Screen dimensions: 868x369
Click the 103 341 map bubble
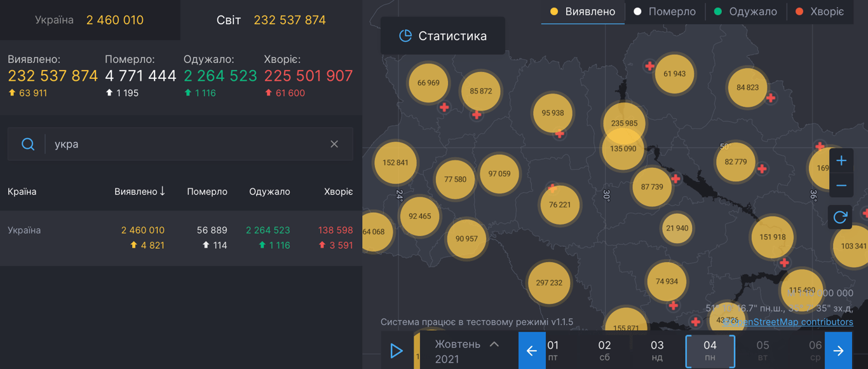click(x=853, y=246)
